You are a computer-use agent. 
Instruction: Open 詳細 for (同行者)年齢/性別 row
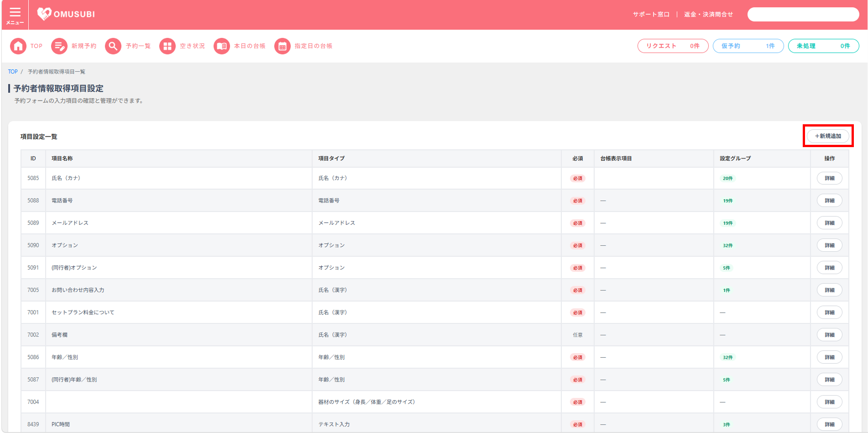pos(830,380)
